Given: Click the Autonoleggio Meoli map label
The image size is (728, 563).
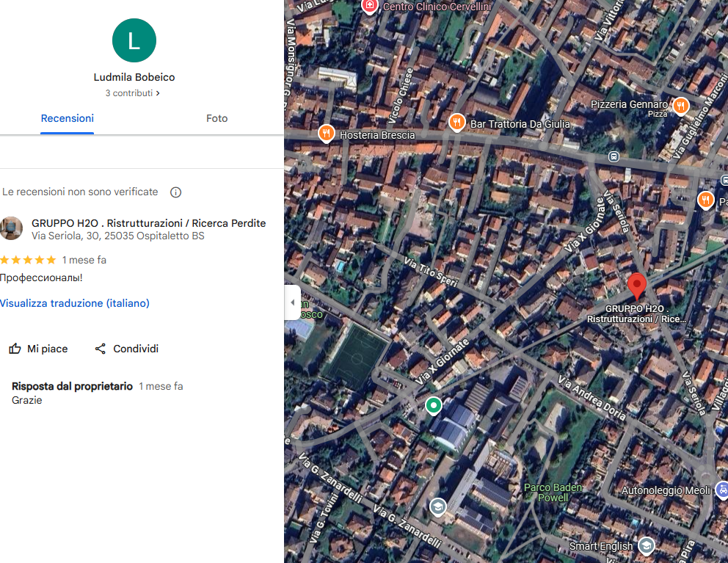Looking at the screenshot, I should tap(666, 490).
